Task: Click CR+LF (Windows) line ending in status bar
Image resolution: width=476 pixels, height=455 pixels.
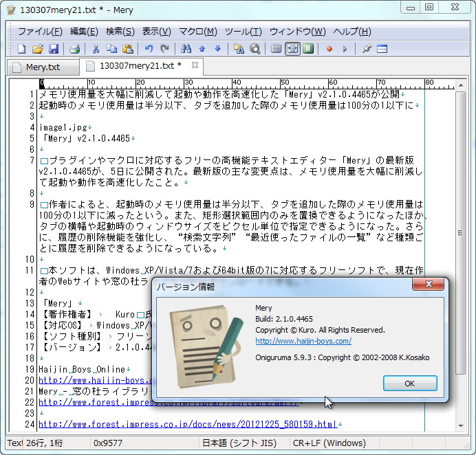Action: pos(329,443)
